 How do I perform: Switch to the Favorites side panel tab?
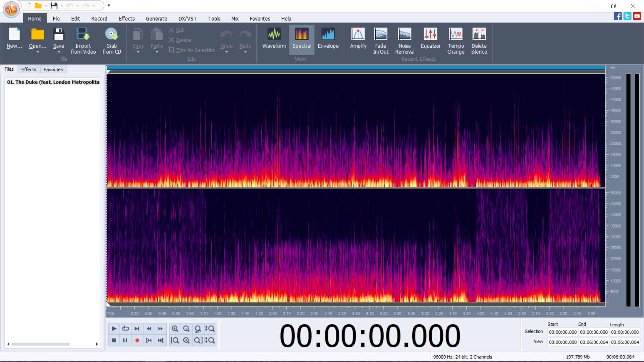[53, 69]
